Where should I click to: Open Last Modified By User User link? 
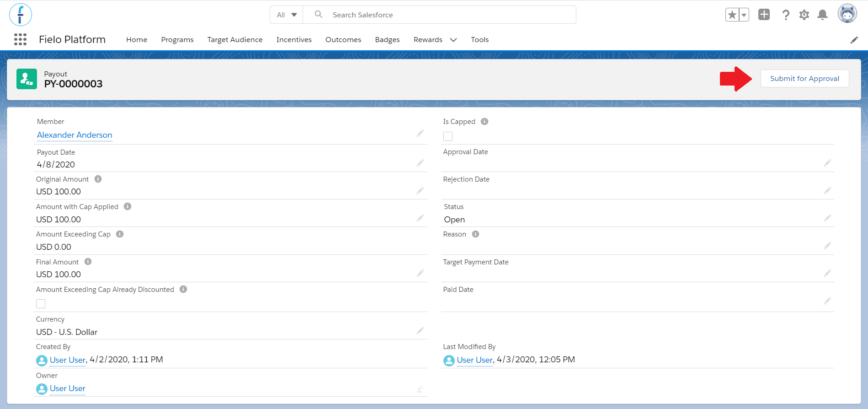(x=475, y=360)
